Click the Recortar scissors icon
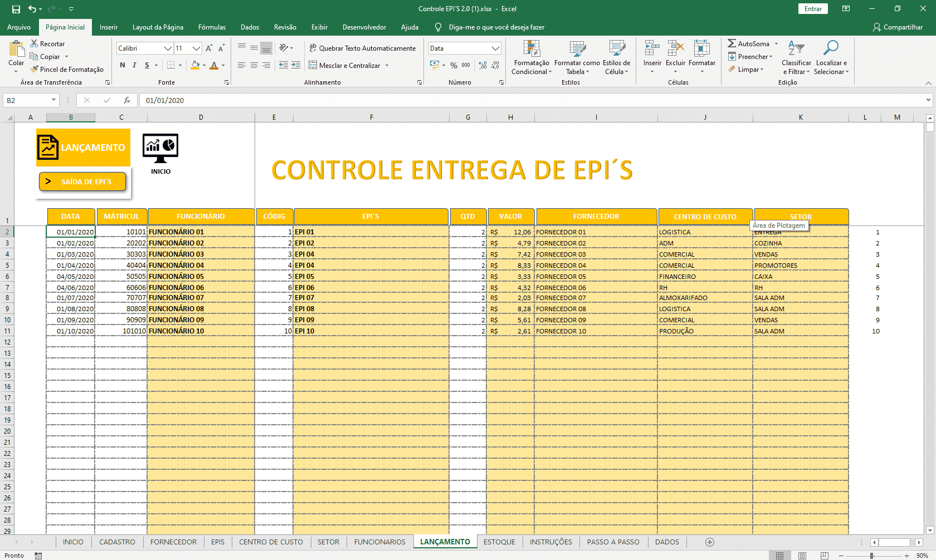Screen dimensions: 936x560 pos(34,43)
